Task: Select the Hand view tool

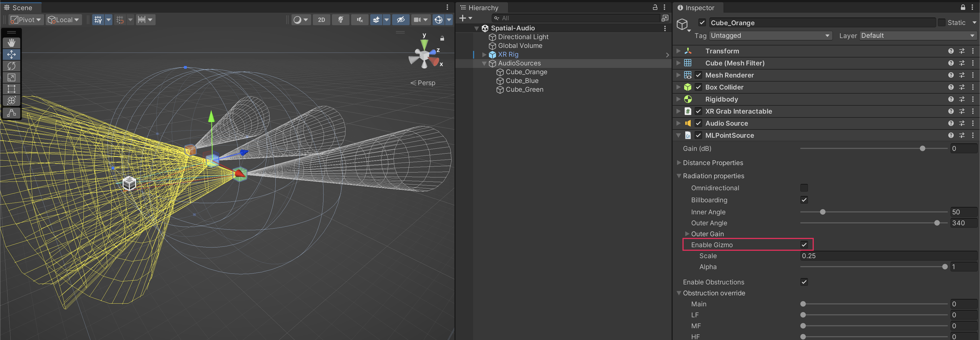Action: tap(11, 43)
